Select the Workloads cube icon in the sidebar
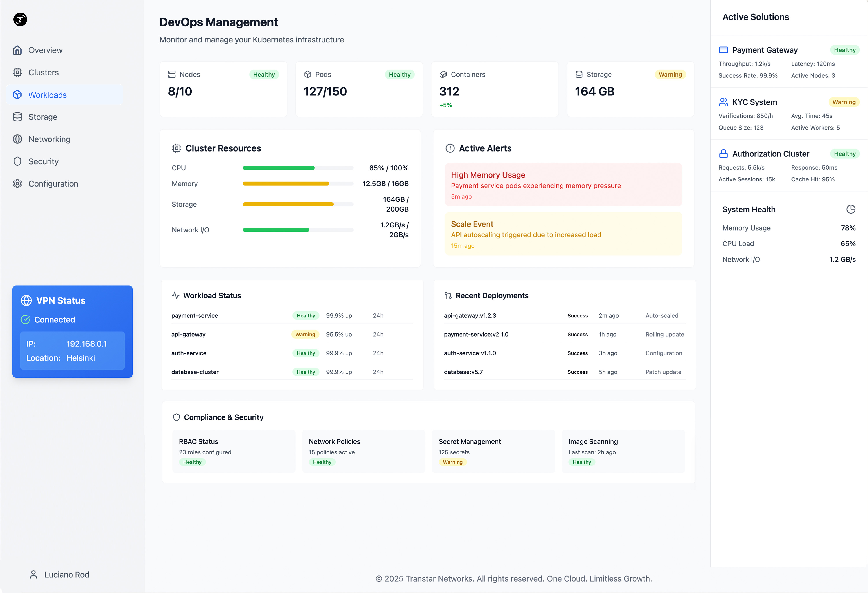Screen dimensions: 868x593 pyautogui.click(x=18, y=95)
